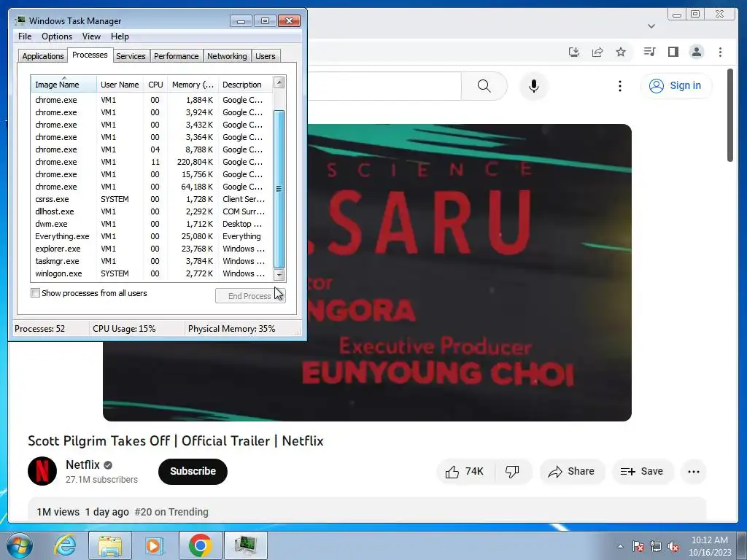Click the Subscribe button

[x=193, y=472]
